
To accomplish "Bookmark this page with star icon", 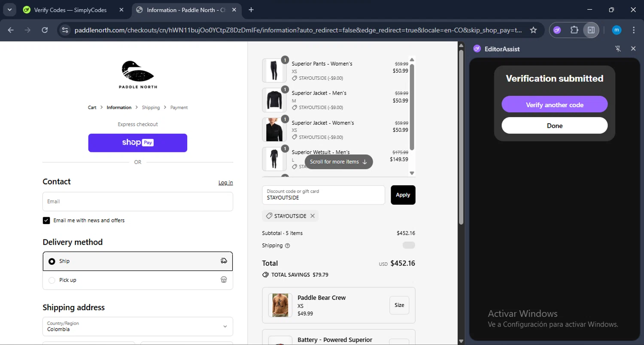I will coord(533,30).
